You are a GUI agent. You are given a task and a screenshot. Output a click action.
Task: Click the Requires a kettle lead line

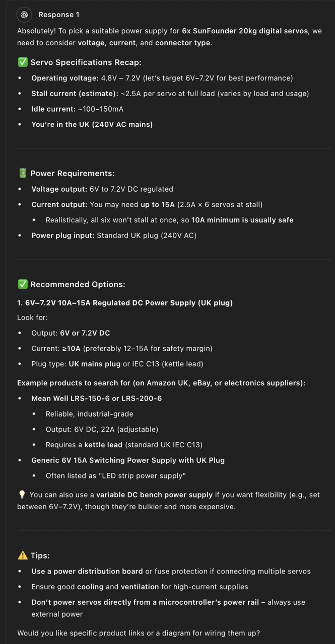pyautogui.click(x=124, y=445)
